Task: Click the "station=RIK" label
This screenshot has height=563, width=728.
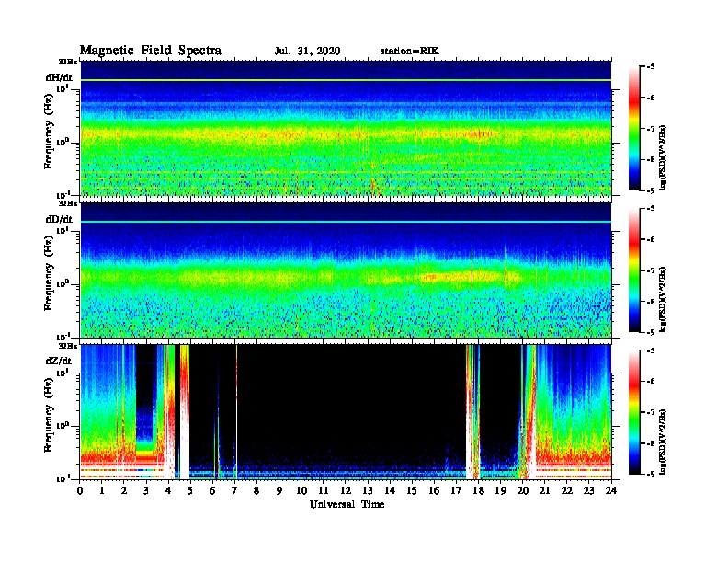Action: (x=409, y=52)
